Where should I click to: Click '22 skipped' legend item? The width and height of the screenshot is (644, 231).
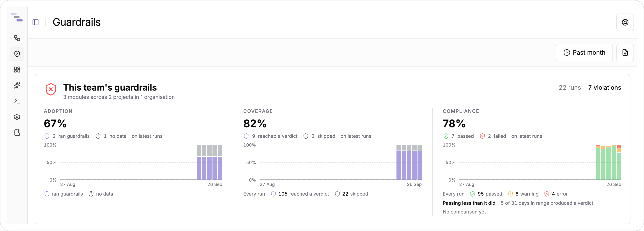pyautogui.click(x=352, y=194)
